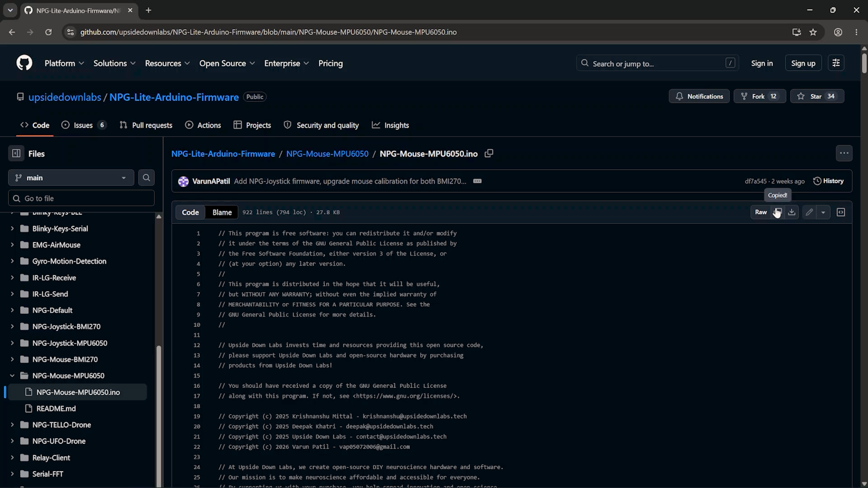Image resolution: width=868 pixels, height=488 pixels.
Task: Click VarunAPatil's avatar
Action: coord(183,181)
